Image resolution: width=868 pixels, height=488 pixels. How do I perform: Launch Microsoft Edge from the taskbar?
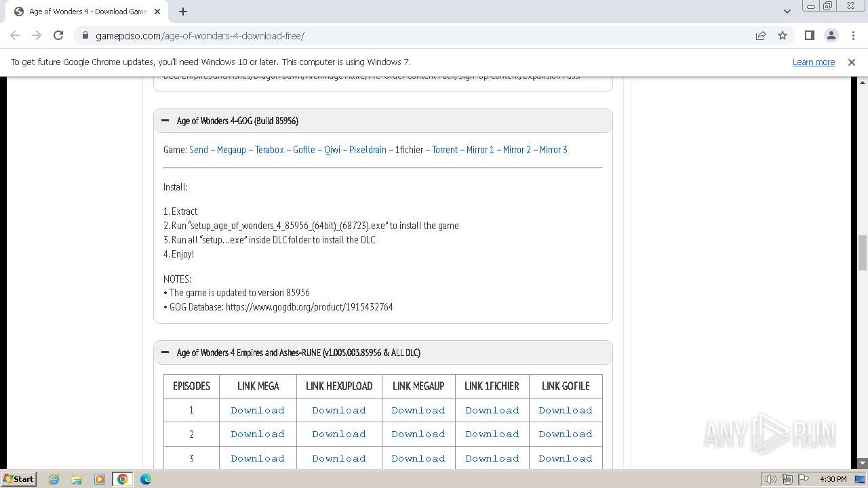click(146, 479)
